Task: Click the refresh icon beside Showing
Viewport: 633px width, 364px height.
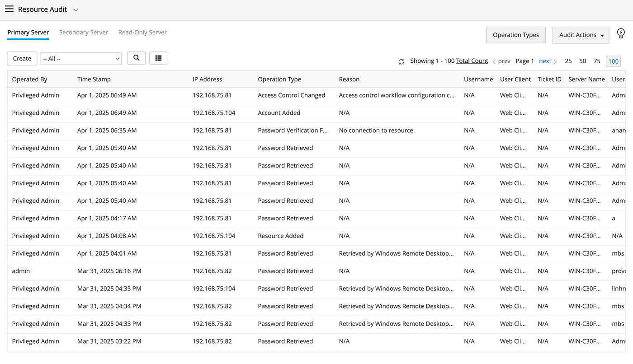Action: click(x=401, y=61)
